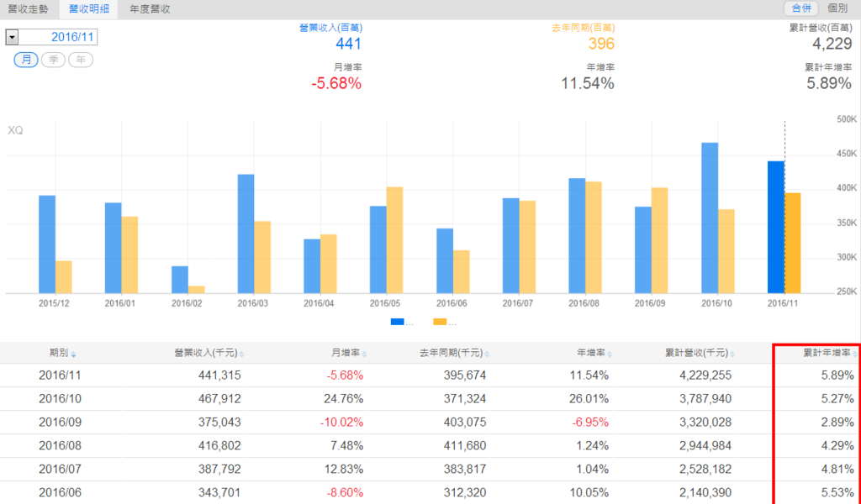
Task: Click the 383,817 prior-year cell
Action: pyautogui.click(x=464, y=470)
